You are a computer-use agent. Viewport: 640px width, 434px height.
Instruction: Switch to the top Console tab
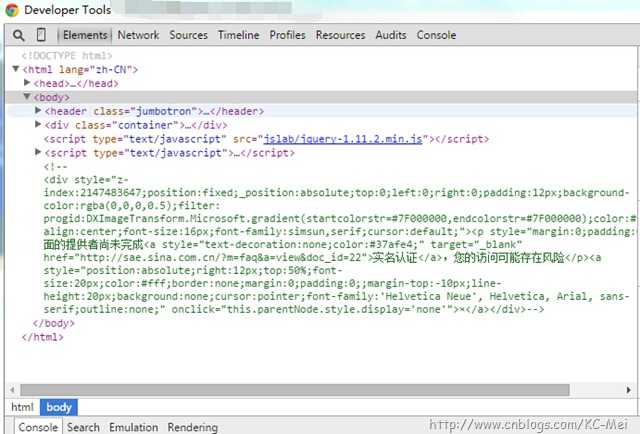click(436, 35)
